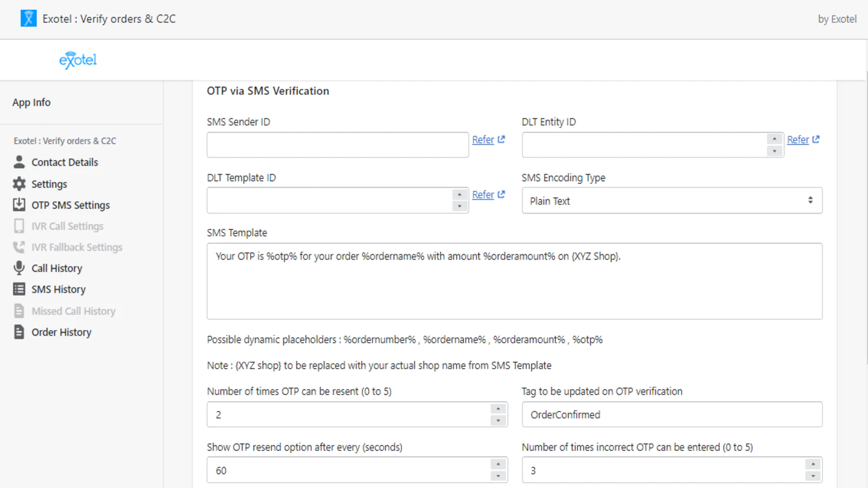Screen dimensions: 868x488
Task: Click inside the SMS Template text area
Action: coord(514,281)
